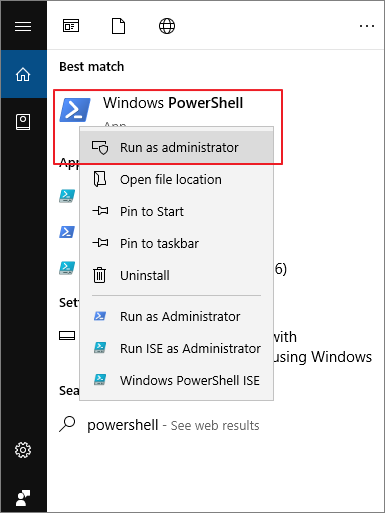Select the Home icon in the sidebar
Viewport: 385px width, 513px height.
[23, 74]
